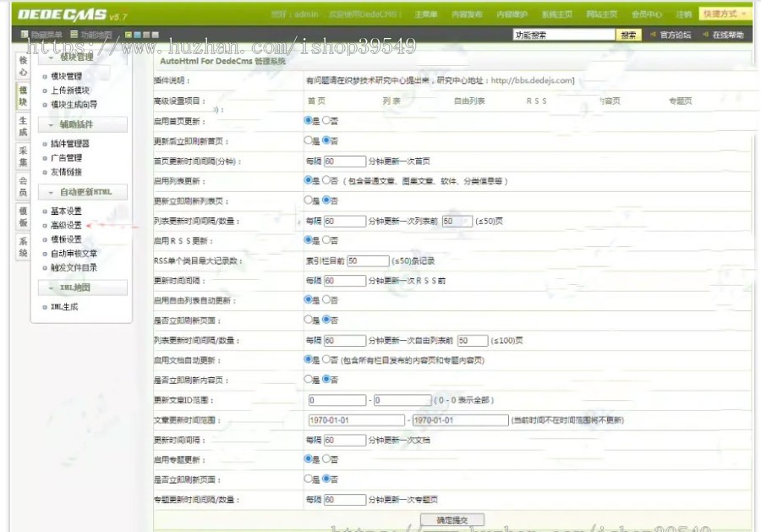Open 基本设置 in the sidebar
The height and width of the screenshot is (532, 761).
coord(67,211)
